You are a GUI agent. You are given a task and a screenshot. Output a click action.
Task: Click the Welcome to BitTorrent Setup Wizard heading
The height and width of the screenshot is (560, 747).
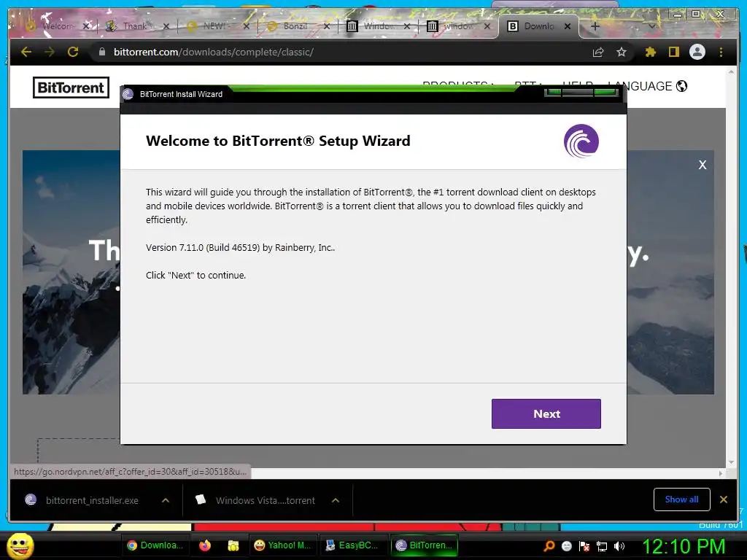[x=278, y=141]
